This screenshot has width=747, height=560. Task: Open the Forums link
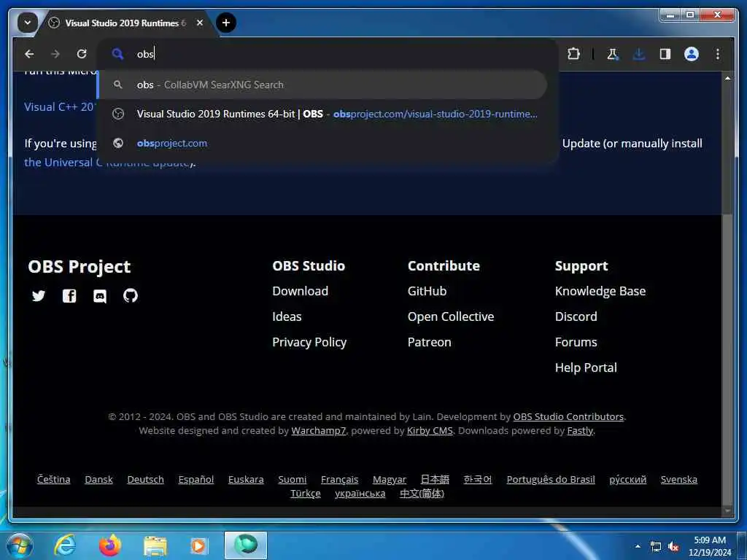[576, 343]
